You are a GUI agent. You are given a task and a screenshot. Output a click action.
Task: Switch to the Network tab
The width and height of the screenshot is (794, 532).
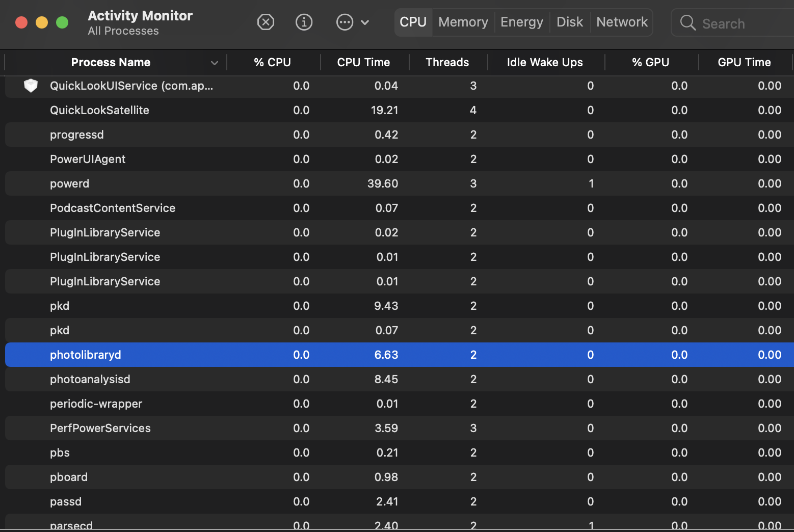coord(622,22)
